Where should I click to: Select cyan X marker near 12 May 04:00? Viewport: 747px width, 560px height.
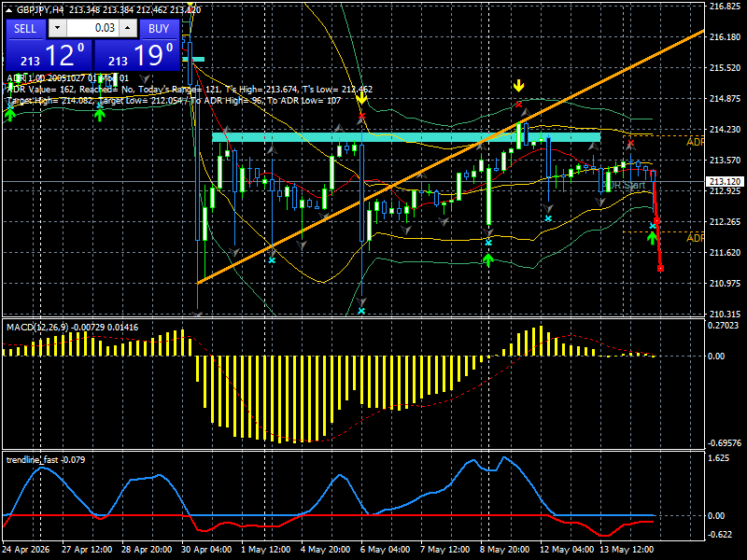(548, 218)
